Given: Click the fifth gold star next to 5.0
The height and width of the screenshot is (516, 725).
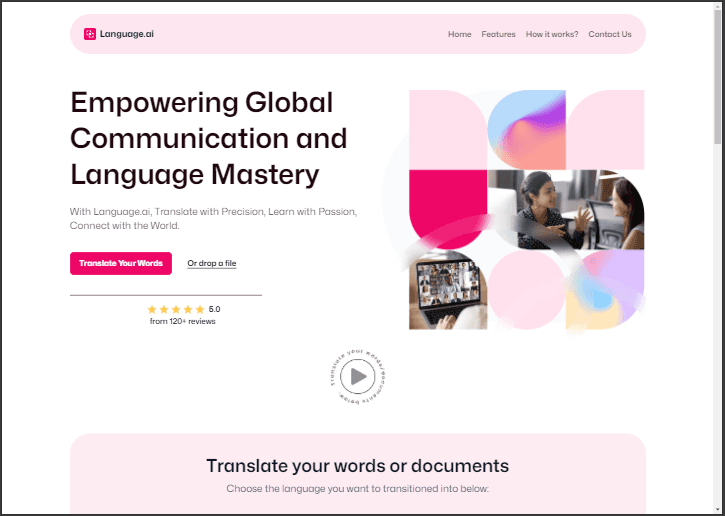Looking at the screenshot, I should (200, 309).
